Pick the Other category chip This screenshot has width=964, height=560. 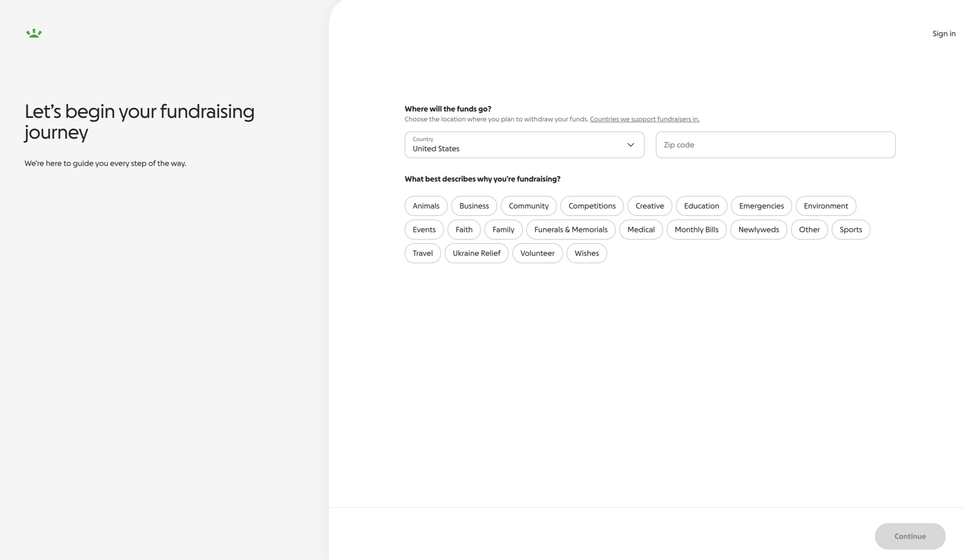809,230
